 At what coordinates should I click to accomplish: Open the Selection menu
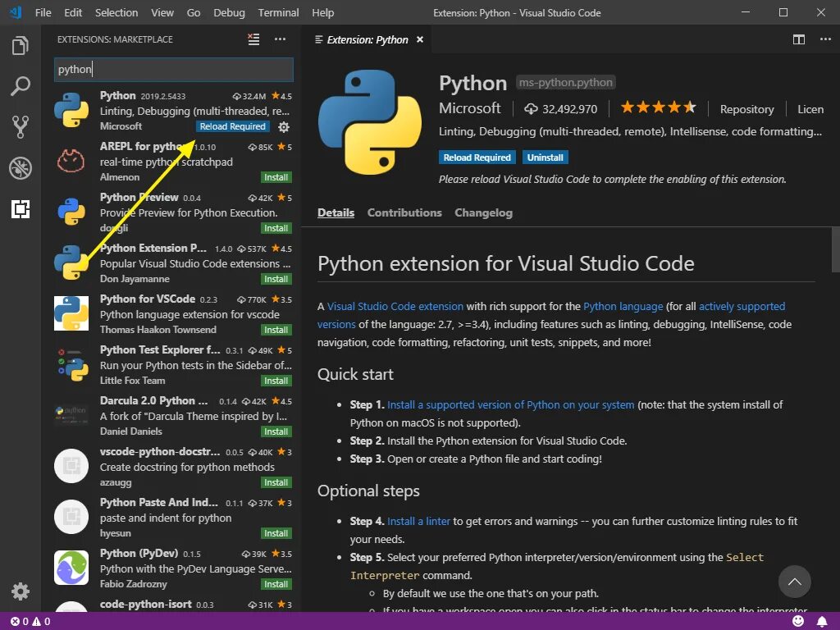tap(116, 12)
